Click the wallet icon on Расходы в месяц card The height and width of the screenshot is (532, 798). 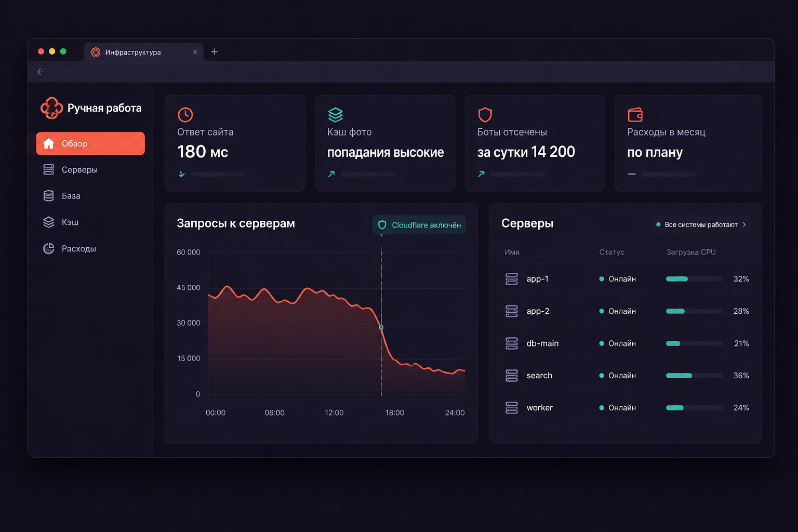click(635, 114)
